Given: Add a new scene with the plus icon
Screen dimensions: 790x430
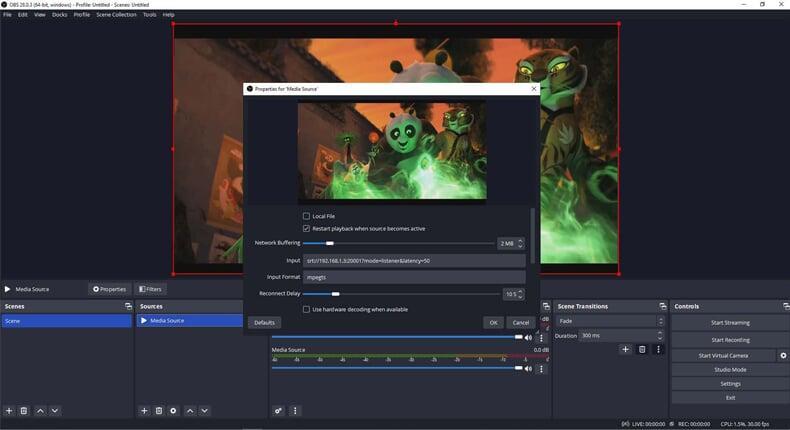Looking at the screenshot, I should pos(9,411).
